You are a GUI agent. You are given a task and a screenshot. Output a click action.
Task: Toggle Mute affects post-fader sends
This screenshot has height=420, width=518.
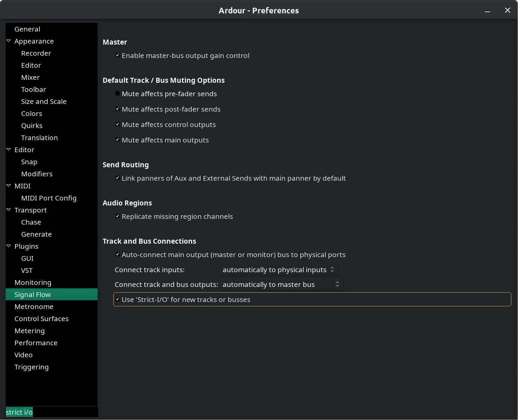point(117,109)
